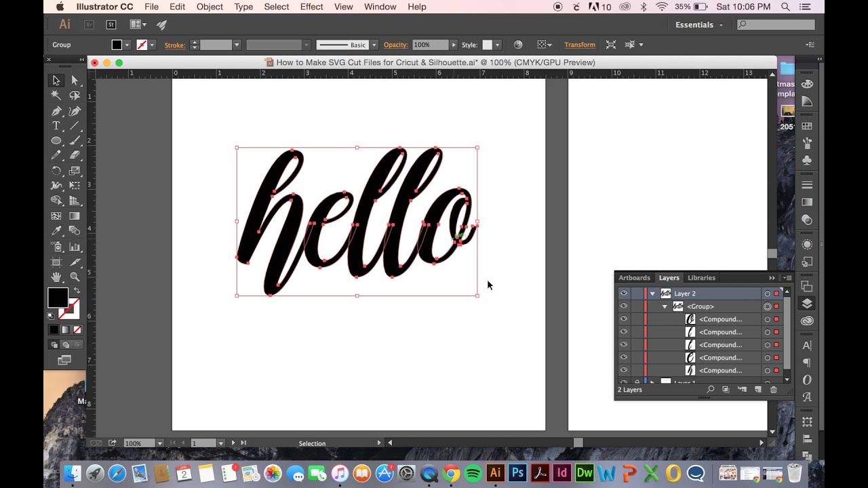Viewport: 868px width, 488px height.
Task: Hide the Group layer via its eye icon
Action: click(x=624, y=306)
